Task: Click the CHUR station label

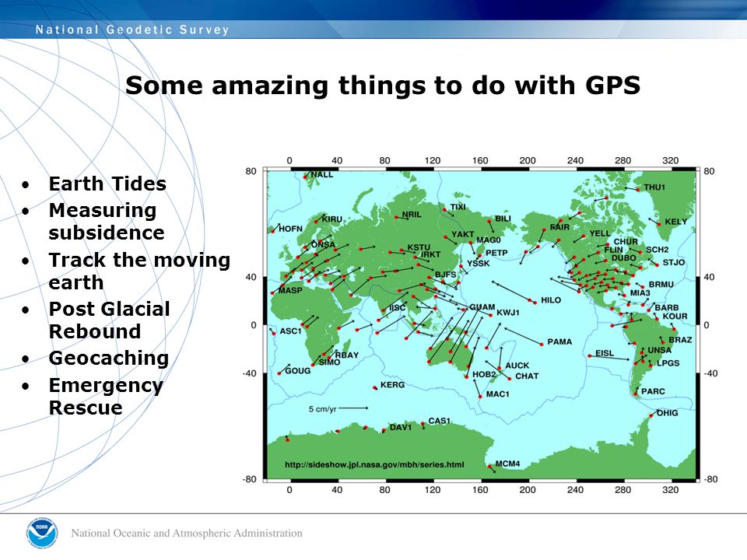Action: coord(626,242)
